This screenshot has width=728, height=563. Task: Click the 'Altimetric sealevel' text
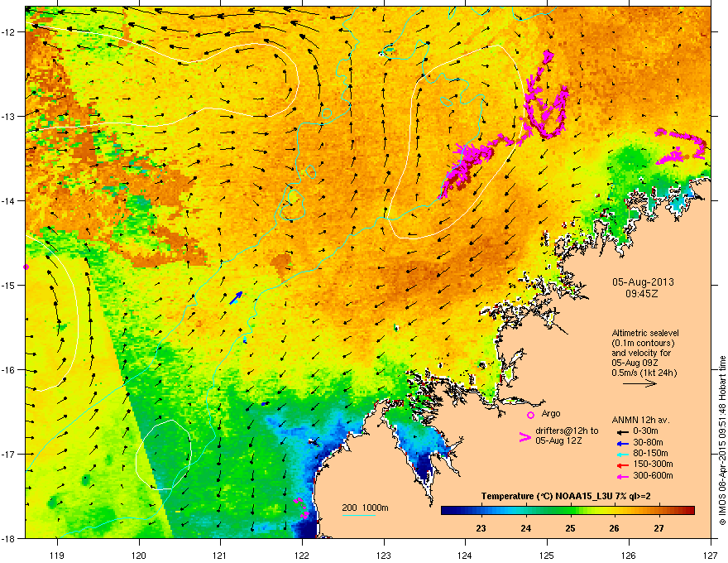[x=645, y=333]
